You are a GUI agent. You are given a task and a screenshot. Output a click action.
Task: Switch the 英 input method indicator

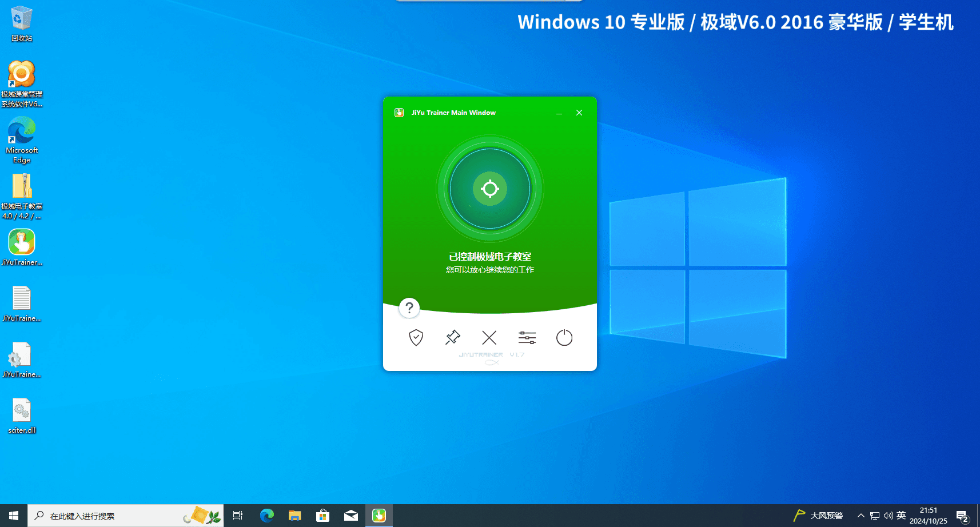pyautogui.click(x=902, y=516)
